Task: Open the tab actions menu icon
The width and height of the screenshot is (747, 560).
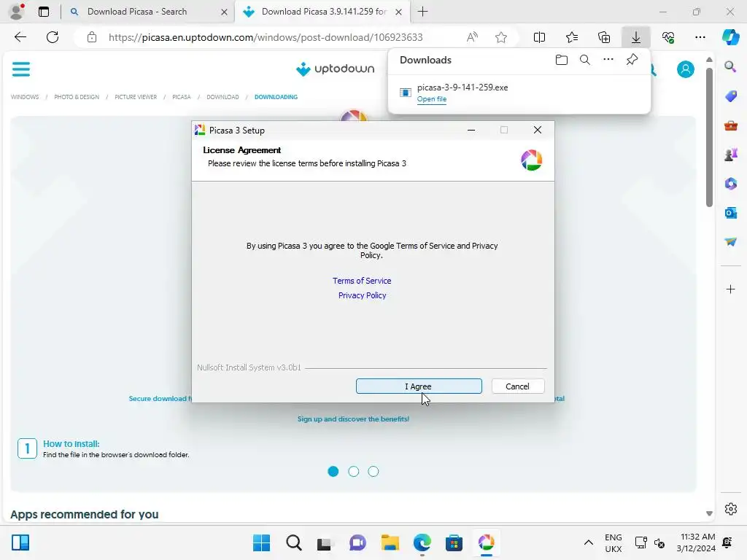Action: (x=43, y=12)
